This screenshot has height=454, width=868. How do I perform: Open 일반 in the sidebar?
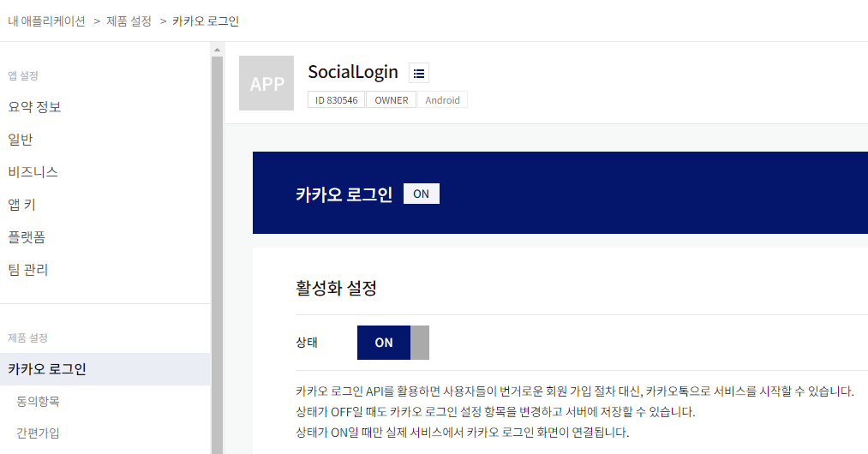pyautogui.click(x=21, y=140)
